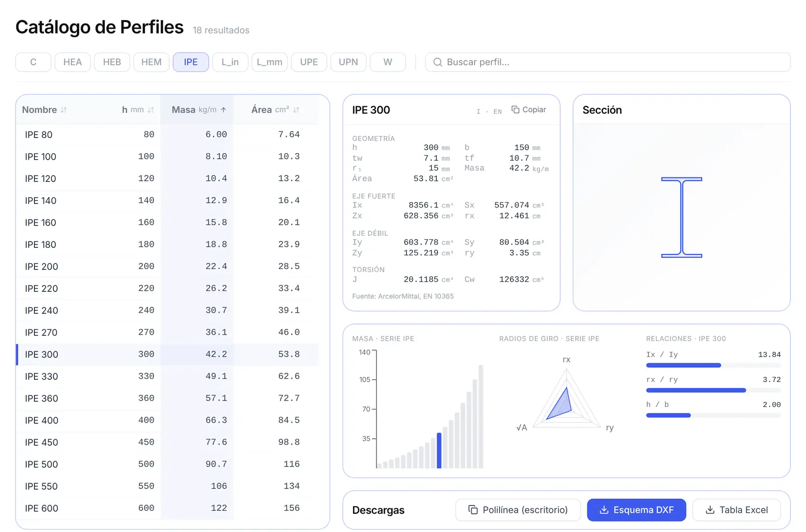
Task: Switch to the UPE profile tab
Action: [309, 62]
